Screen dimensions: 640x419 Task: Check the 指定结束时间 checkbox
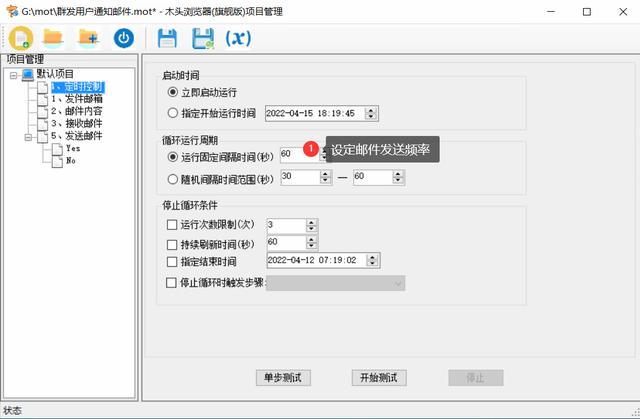(x=172, y=262)
